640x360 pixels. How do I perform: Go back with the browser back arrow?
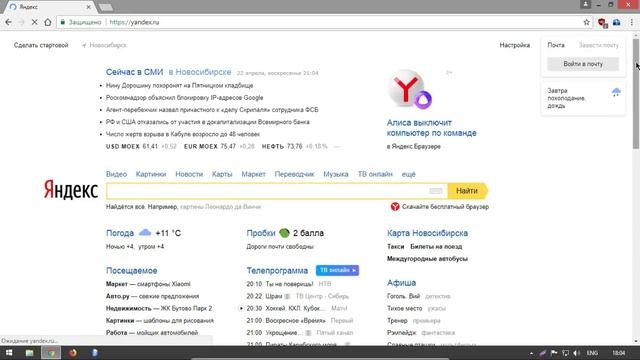tap(9, 22)
